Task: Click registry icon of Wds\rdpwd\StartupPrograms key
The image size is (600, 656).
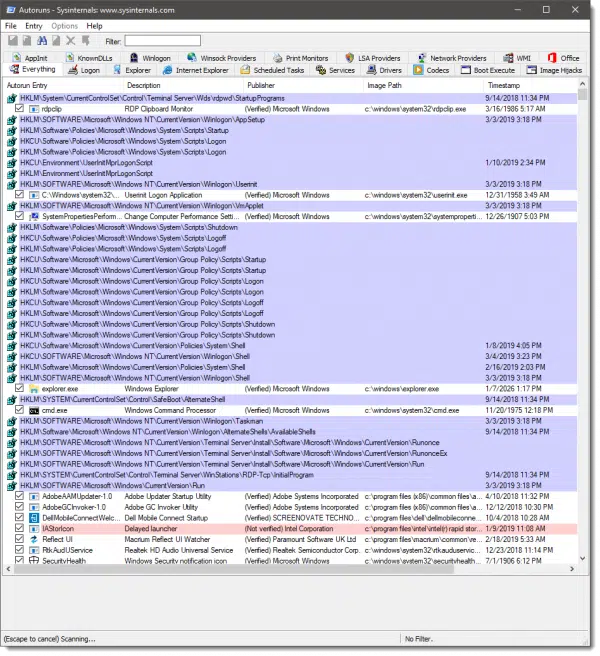Action: 12,99
